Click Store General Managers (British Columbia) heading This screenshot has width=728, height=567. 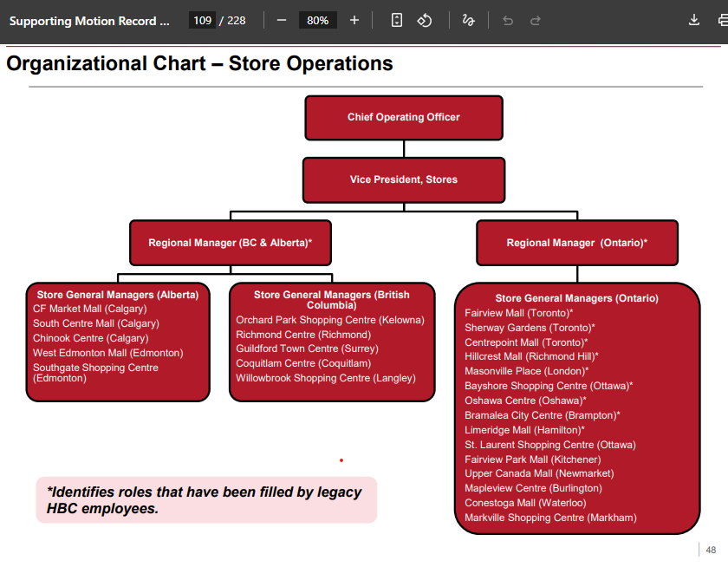[331, 300]
